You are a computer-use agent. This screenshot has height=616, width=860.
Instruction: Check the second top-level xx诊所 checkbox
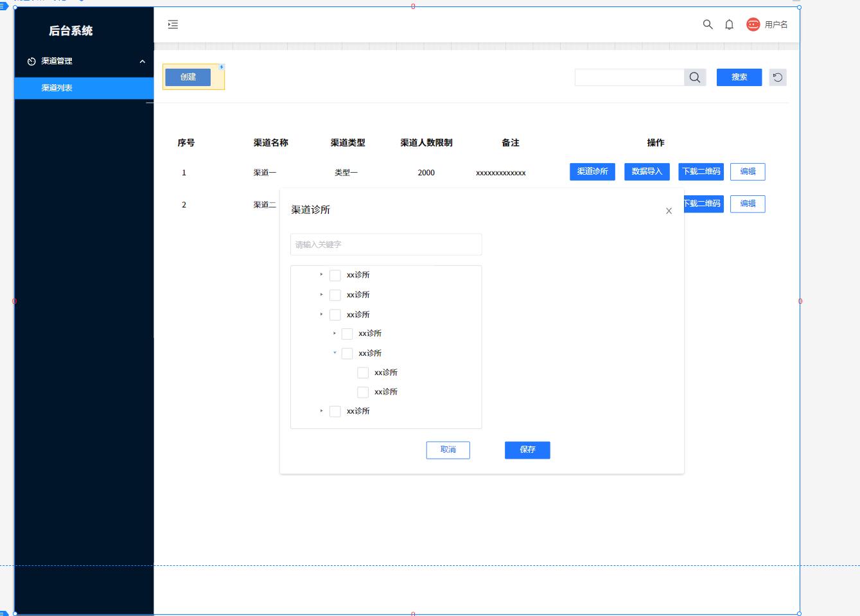[335, 295]
